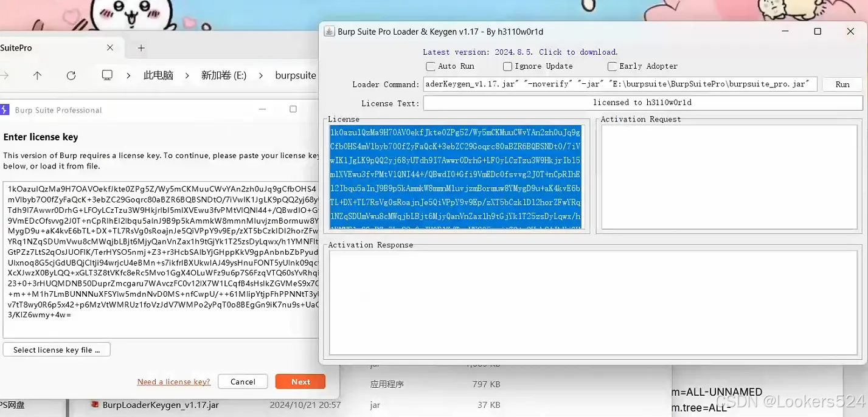The height and width of the screenshot is (417, 868).
Task: Minimize the Keygen window
Action: pos(785,32)
